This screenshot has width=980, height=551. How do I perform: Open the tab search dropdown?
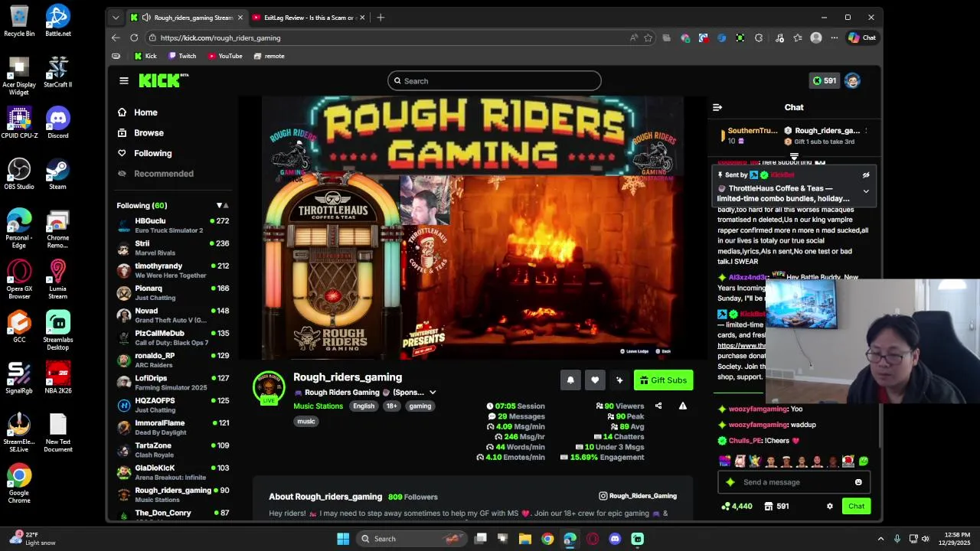(116, 18)
